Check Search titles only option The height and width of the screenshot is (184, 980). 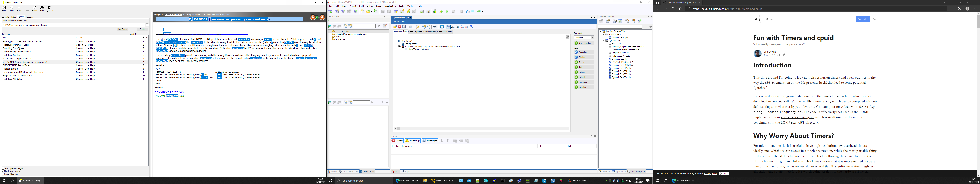click(x=3, y=174)
